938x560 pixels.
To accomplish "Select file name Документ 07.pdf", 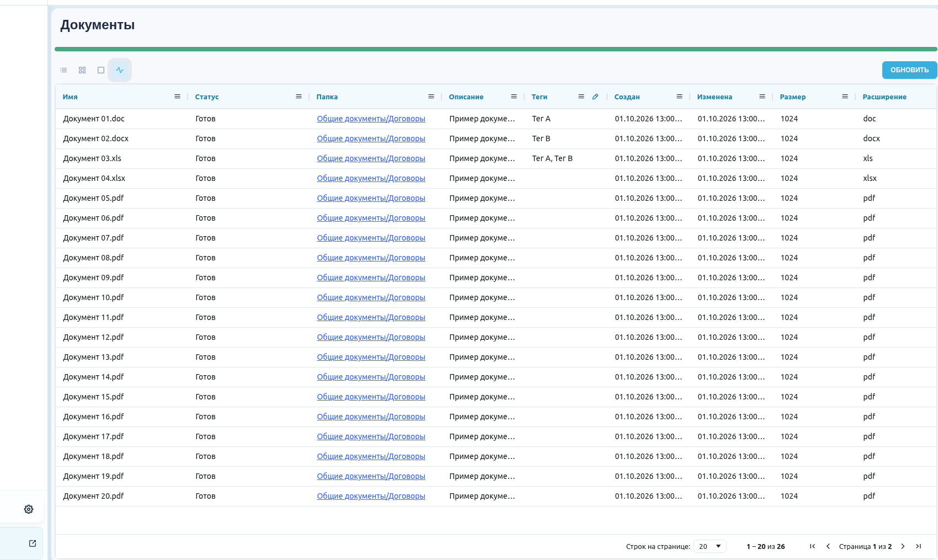I will pos(93,238).
